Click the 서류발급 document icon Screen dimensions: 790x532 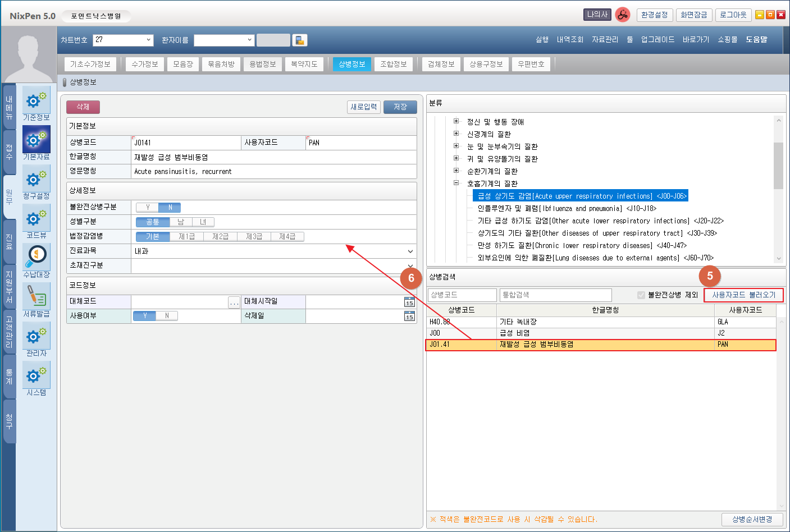point(36,297)
